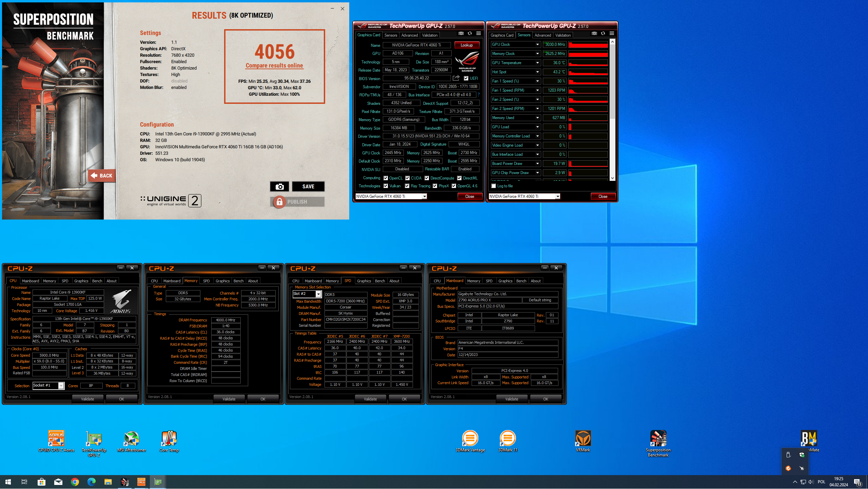Viewport: 868px width, 489px height.
Task: Click the taskbar clock and date
Action: (839, 482)
